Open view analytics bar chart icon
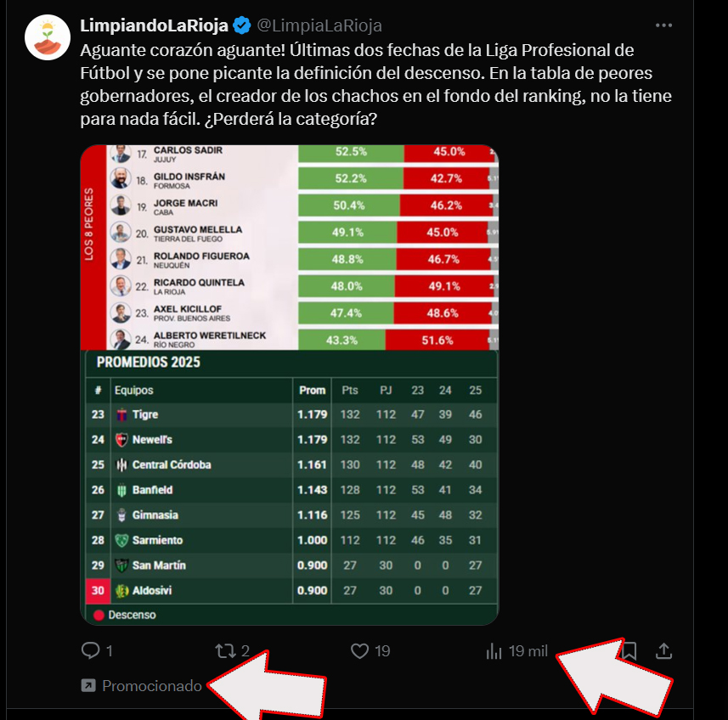728x720 pixels. coord(494,651)
